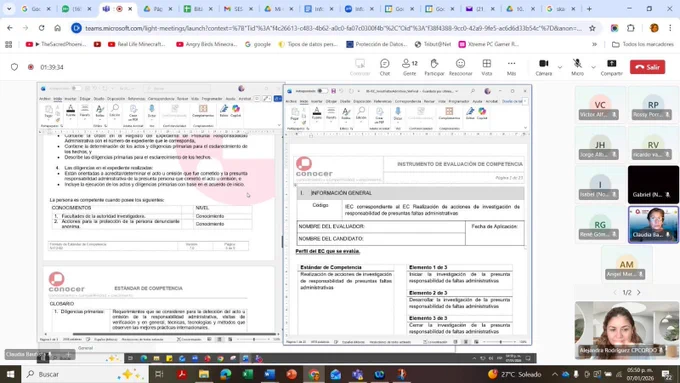Expand the microphone options dropdown arrow
The image size is (680, 383).
pos(593,67)
